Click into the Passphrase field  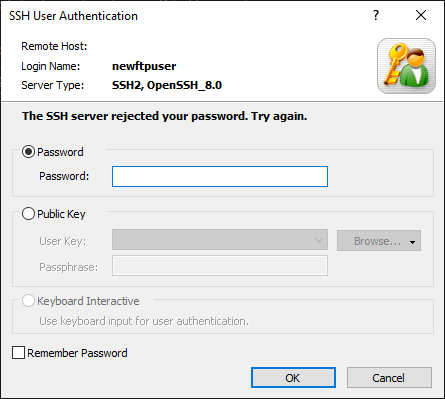[x=220, y=266]
